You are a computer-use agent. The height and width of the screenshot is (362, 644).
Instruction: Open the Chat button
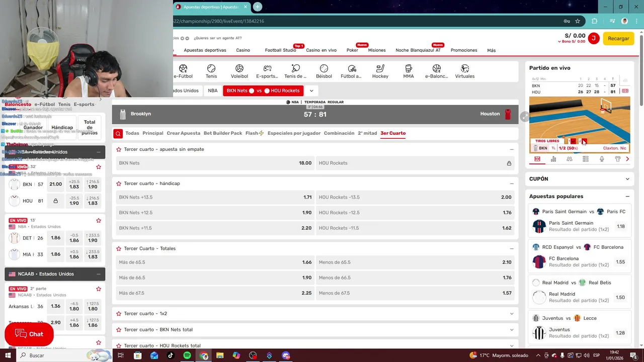(x=29, y=334)
